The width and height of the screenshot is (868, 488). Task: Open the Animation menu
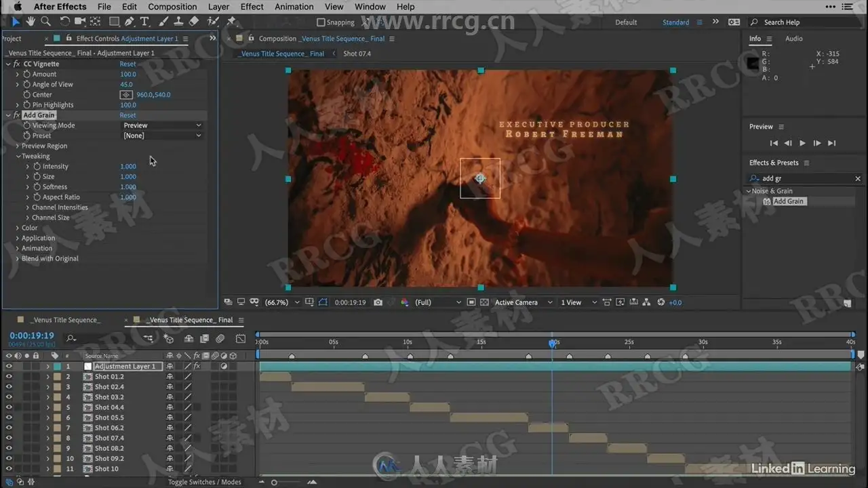point(294,7)
